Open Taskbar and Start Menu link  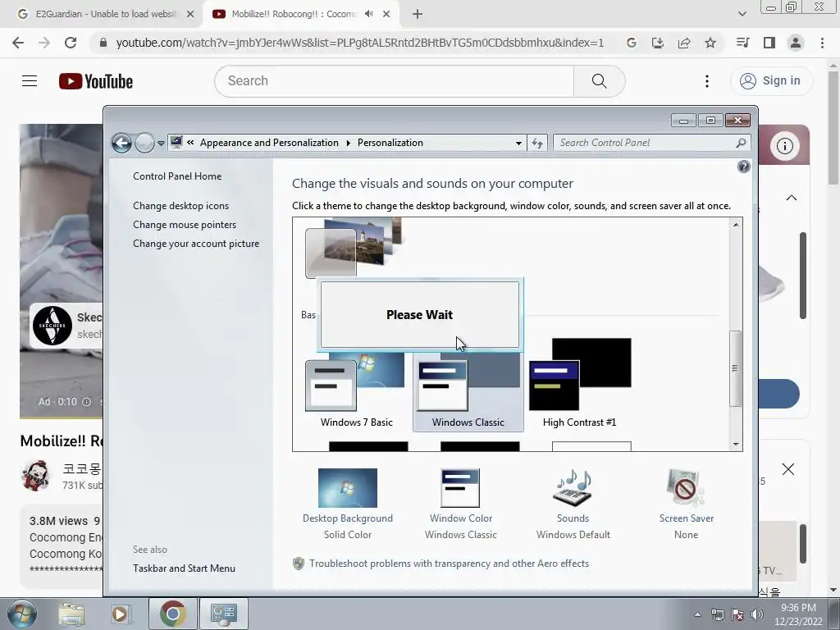point(184,568)
